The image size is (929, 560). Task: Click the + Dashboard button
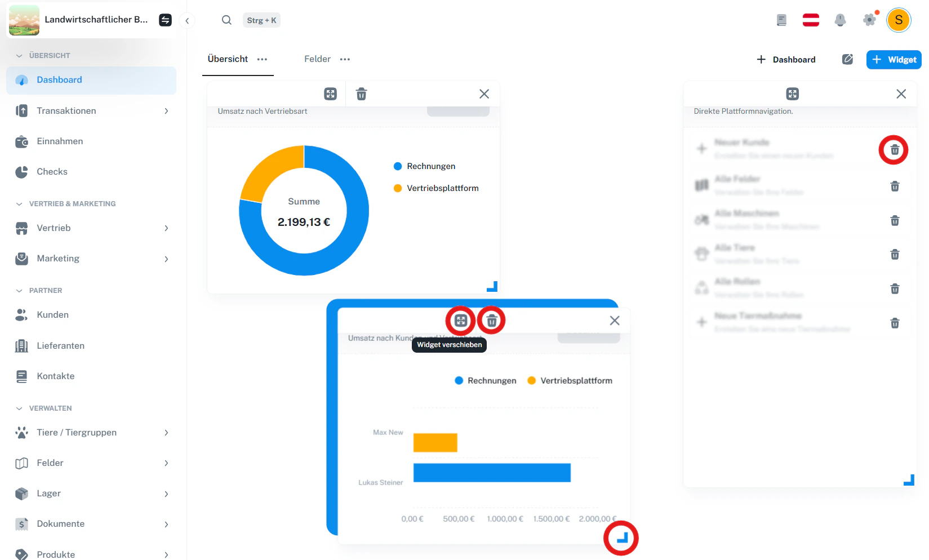[x=786, y=59]
